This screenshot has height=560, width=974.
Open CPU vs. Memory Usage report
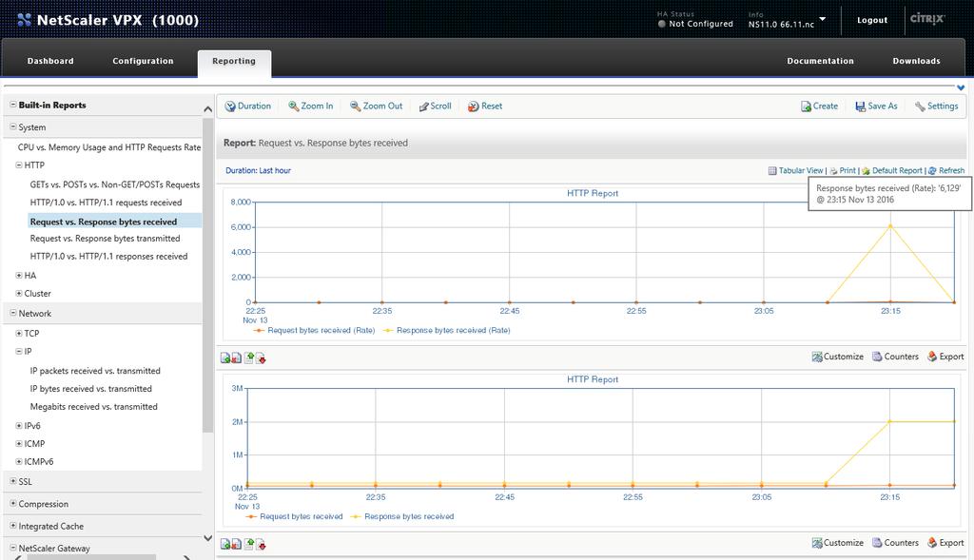(x=109, y=147)
